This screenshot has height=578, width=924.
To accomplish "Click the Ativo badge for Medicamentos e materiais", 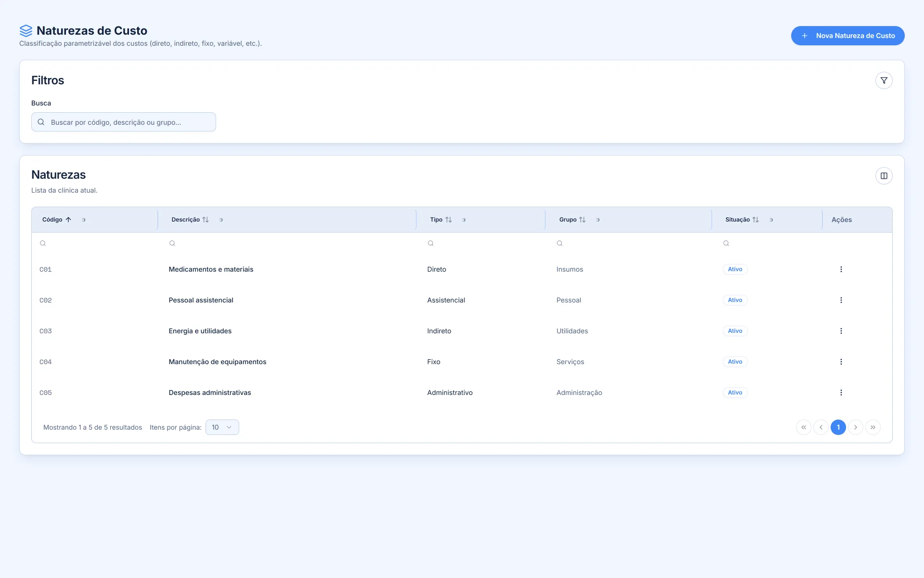I will click(x=735, y=269).
